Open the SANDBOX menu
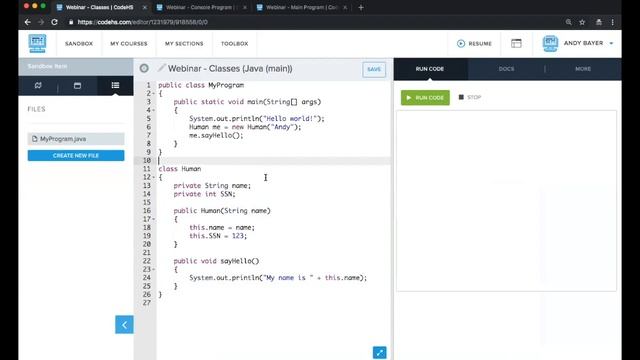Viewport: 640px width, 360px height. tap(79, 43)
